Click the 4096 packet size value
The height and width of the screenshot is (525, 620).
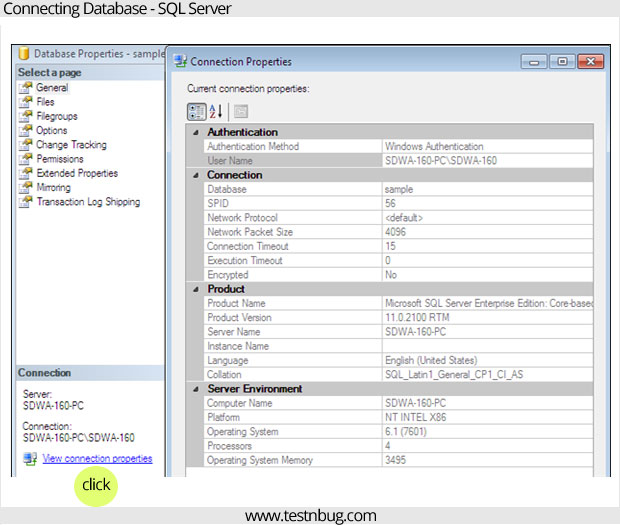(488, 232)
